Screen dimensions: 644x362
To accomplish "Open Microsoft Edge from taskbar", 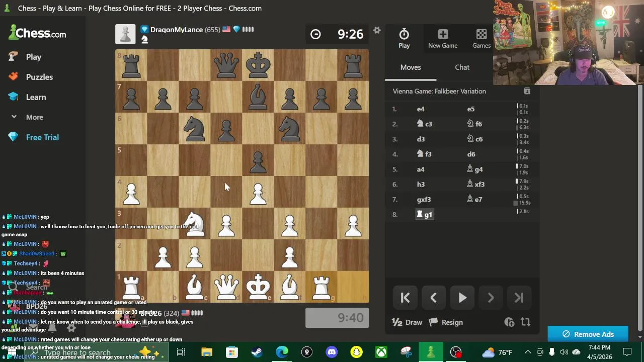I will [282, 352].
